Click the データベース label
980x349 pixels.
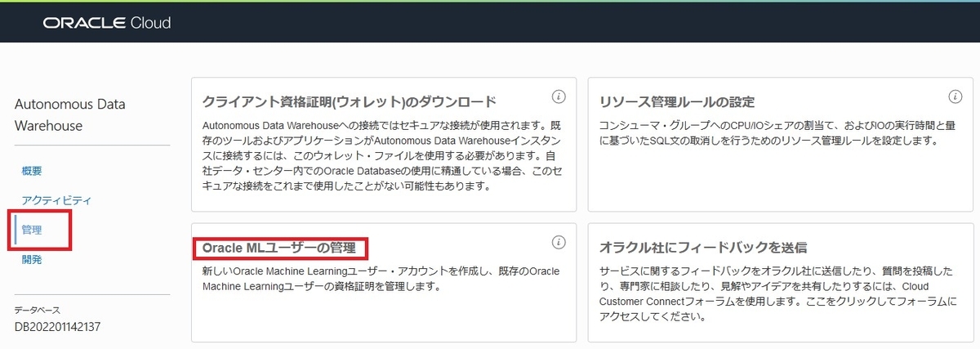38,311
